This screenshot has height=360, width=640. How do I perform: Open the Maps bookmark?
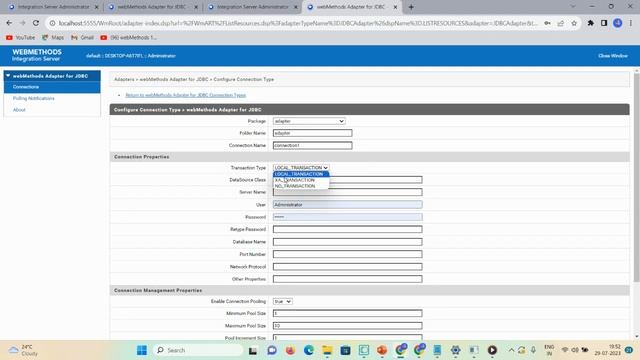click(53, 38)
